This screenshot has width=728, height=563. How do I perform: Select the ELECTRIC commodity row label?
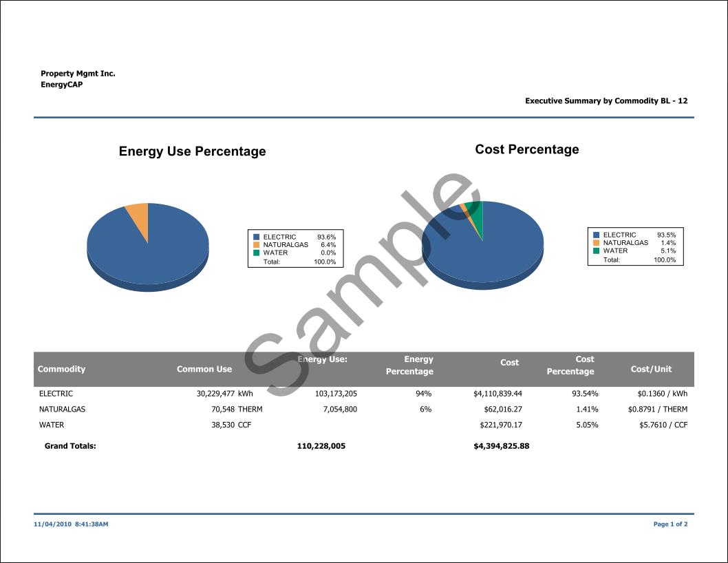point(56,394)
